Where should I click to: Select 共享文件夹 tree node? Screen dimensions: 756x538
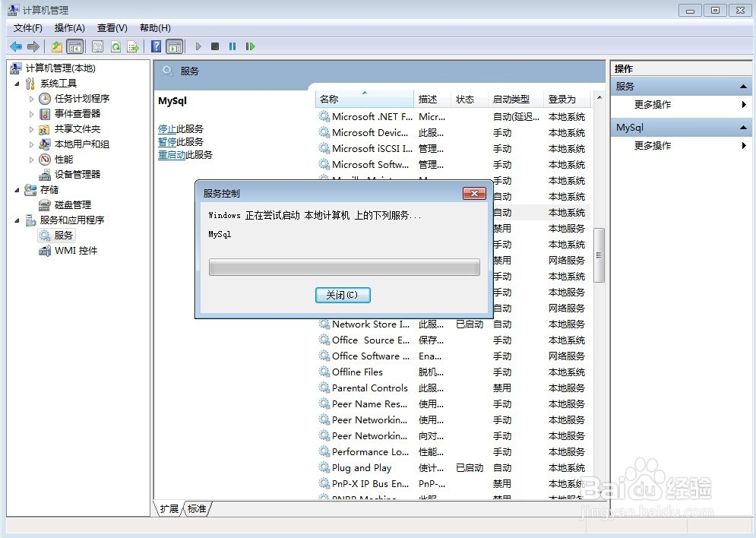tap(77, 129)
